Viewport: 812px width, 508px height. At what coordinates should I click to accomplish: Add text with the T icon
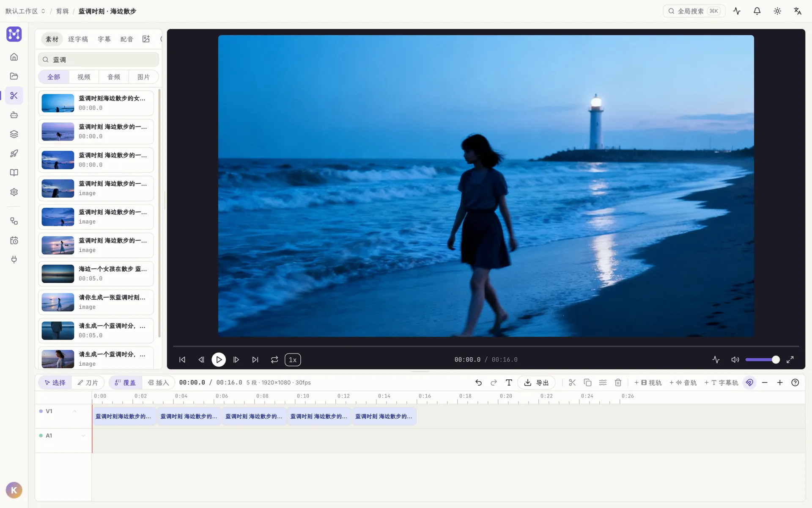tap(509, 383)
